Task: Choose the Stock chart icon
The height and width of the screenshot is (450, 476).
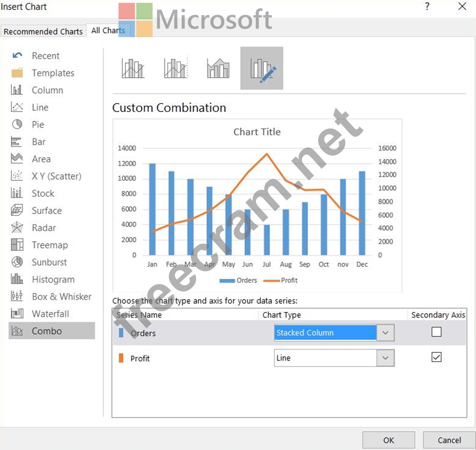Action: coord(17,193)
